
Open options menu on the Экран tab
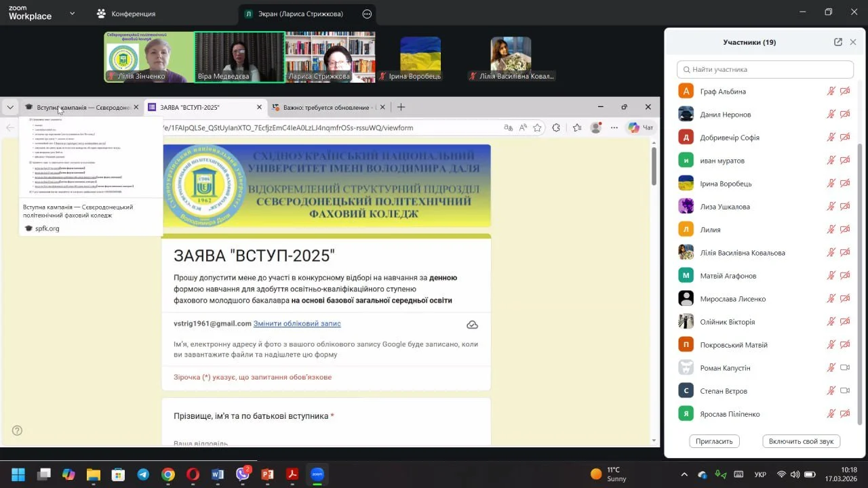point(367,14)
